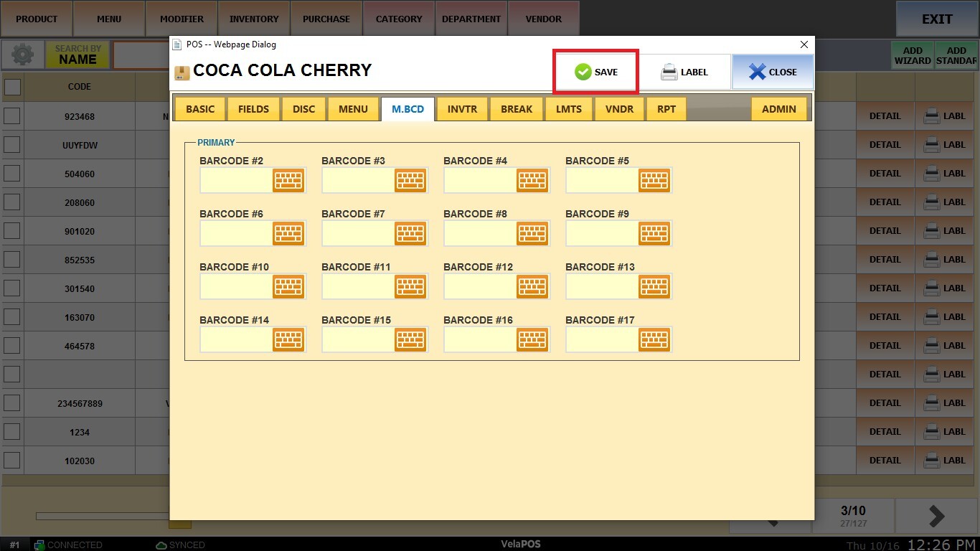
Task: Select the VNDR tab
Action: coord(619,109)
